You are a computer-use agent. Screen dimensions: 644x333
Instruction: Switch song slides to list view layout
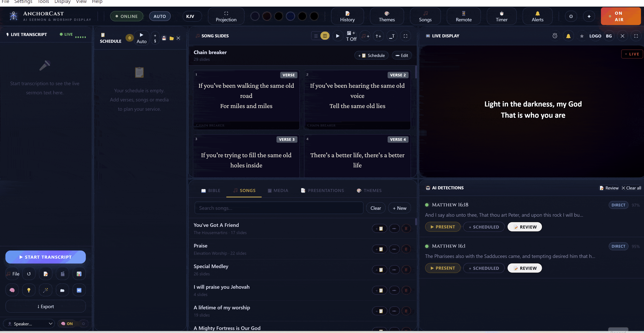pyautogui.click(x=316, y=36)
